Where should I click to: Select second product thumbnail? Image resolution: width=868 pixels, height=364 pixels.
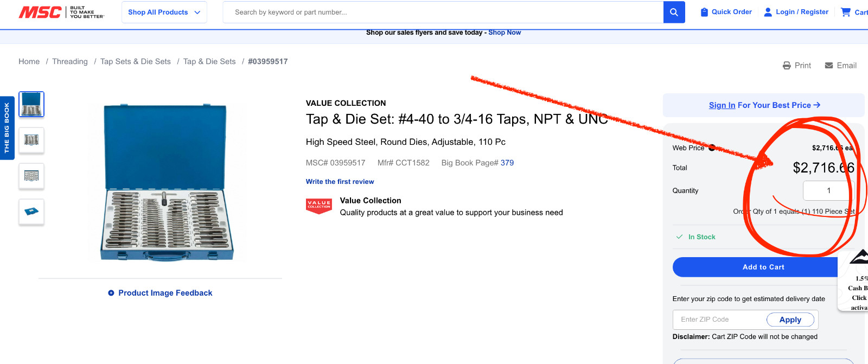[31, 140]
